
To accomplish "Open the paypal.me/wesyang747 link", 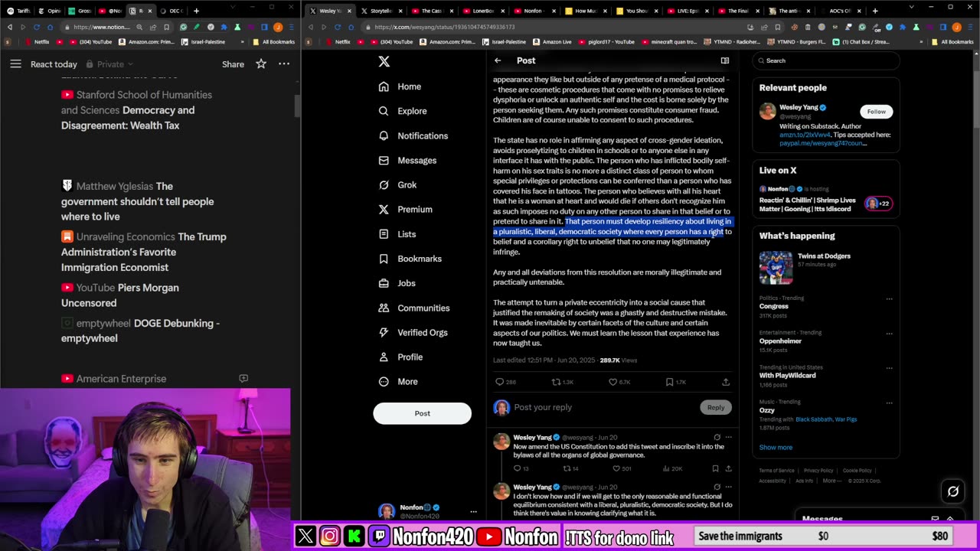I will pos(822,143).
